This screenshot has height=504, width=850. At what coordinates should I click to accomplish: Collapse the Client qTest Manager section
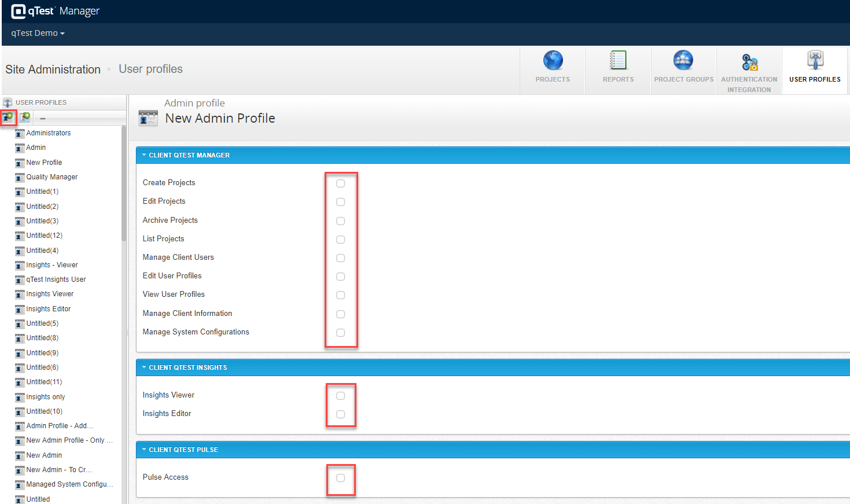point(144,155)
